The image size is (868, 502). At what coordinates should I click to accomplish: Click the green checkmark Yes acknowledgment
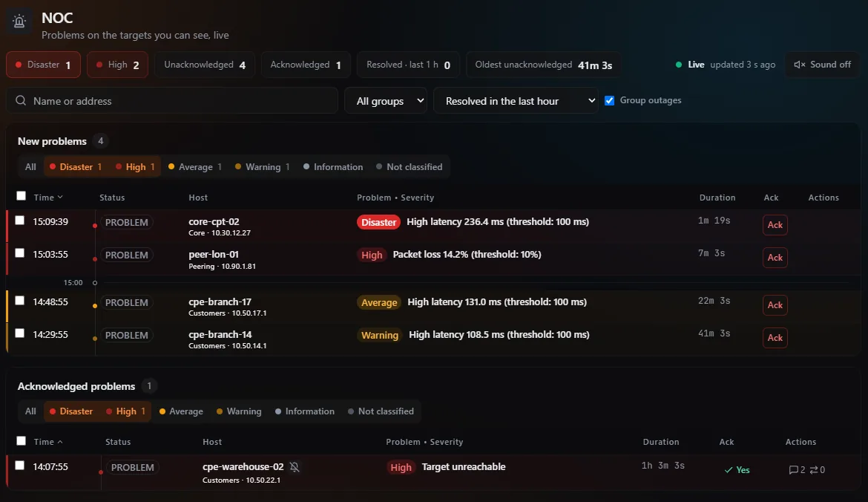(737, 470)
